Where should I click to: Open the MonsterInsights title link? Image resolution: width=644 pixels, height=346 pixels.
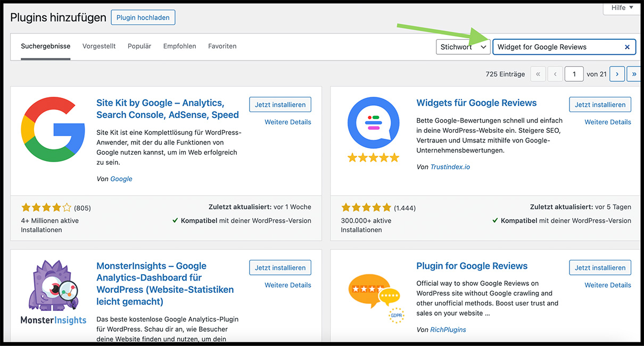click(x=165, y=284)
